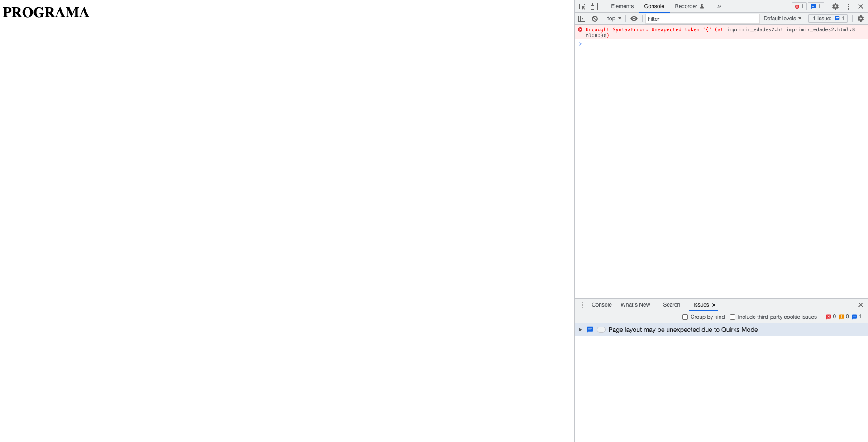The image size is (868, 442).
Task: Click the 1 Issue button
Action: [x=828, y=19]
